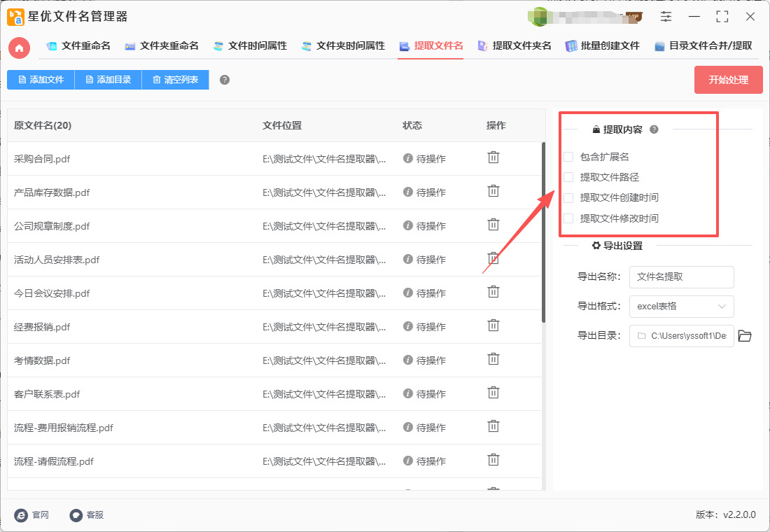Click the file list vertical scrollbar
This screenshot has height=532, width=770.
(543, 231)
